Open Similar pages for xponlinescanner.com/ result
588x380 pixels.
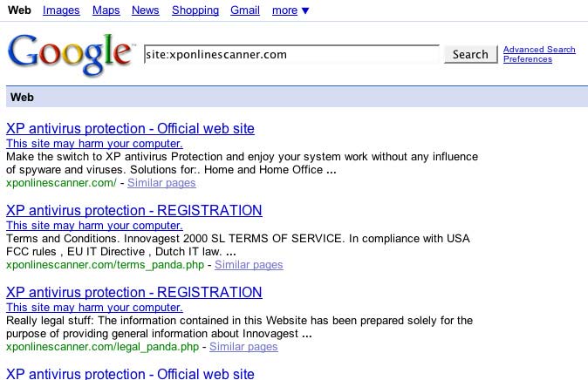[x=161, y=183]
